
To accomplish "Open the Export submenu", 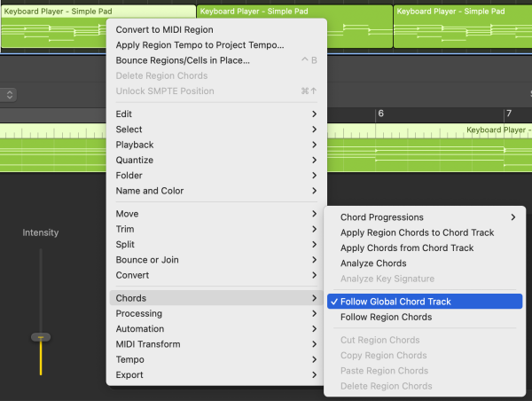I will (216, 374).
